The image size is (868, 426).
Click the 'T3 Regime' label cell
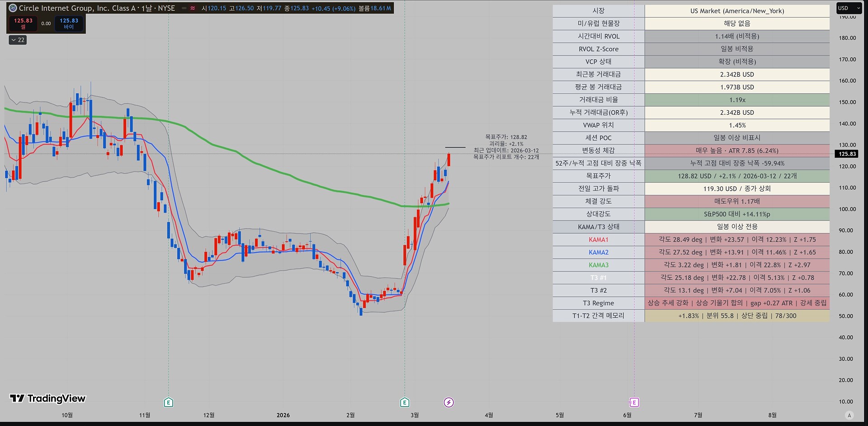(x=598, y=303)
